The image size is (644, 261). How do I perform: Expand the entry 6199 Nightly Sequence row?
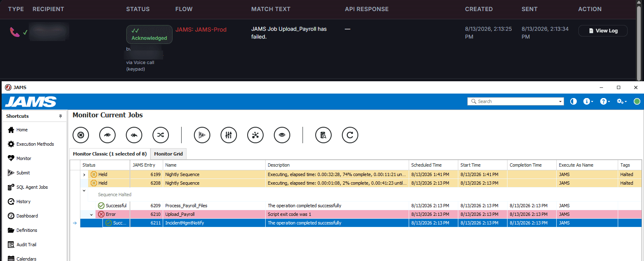point(84,175)
